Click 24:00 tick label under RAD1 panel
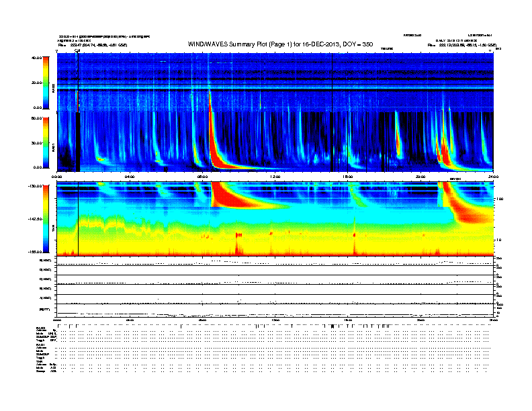This screenshot has height=411, width=532. point(493,177)
